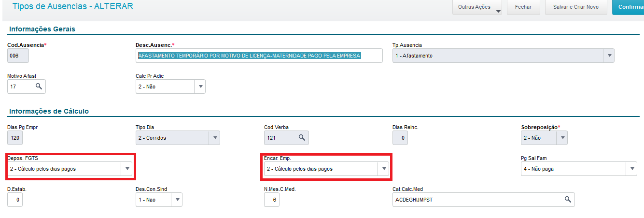Click the D.Estab. input field
Viewport: 644px width, 218px height.
[15, 200]
